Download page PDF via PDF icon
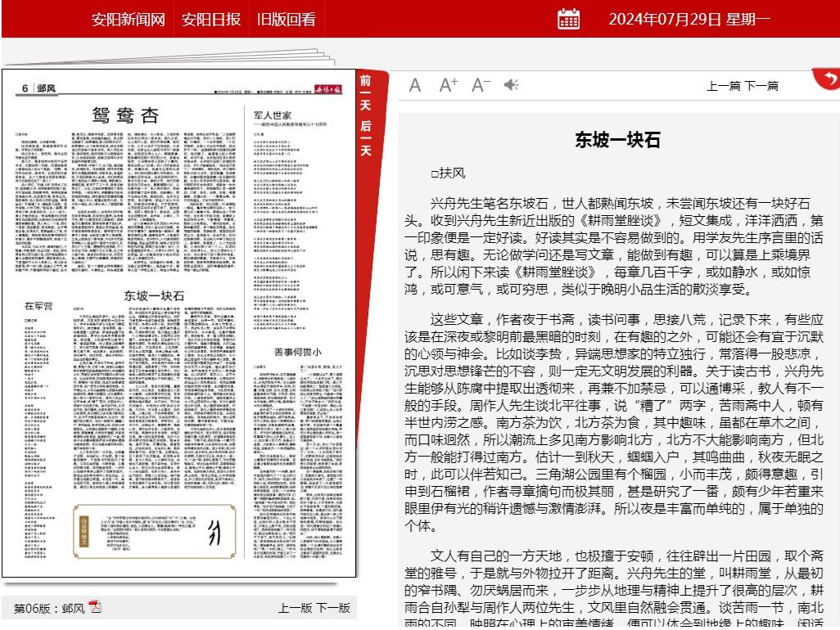Viewport: 840px width, 630px height. (x=95, y=607)
